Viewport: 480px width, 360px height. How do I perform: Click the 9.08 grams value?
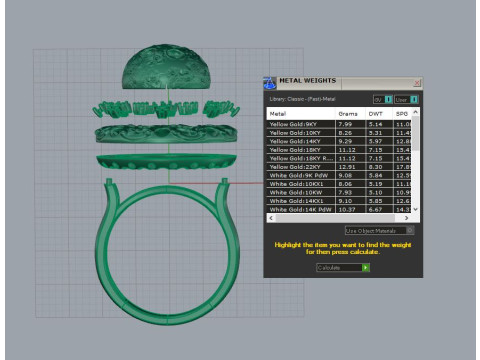[x=345, y=175]
